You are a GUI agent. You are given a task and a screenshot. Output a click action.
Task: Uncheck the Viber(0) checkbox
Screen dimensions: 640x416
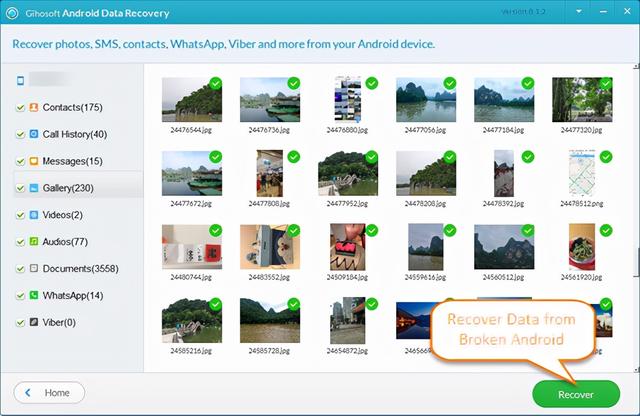coord(20,323)
